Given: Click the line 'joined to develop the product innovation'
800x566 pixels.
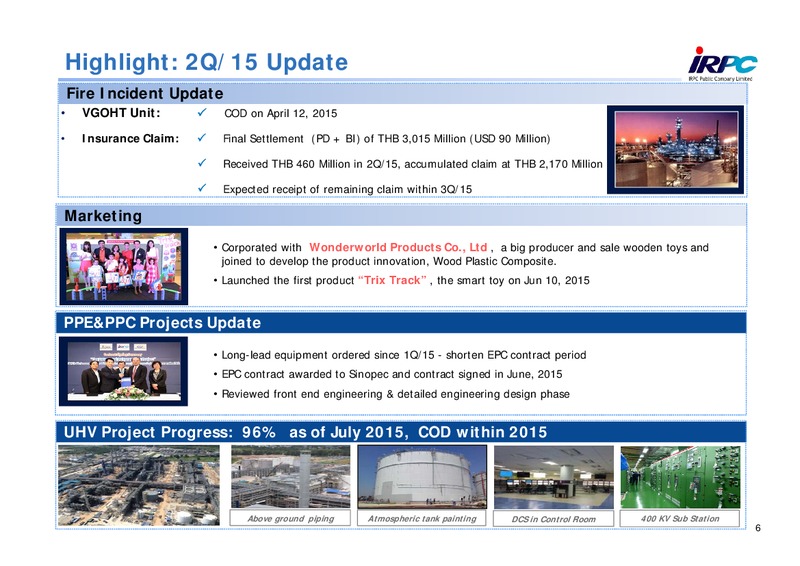Looking at the screenshot, I should coord(388,262).
